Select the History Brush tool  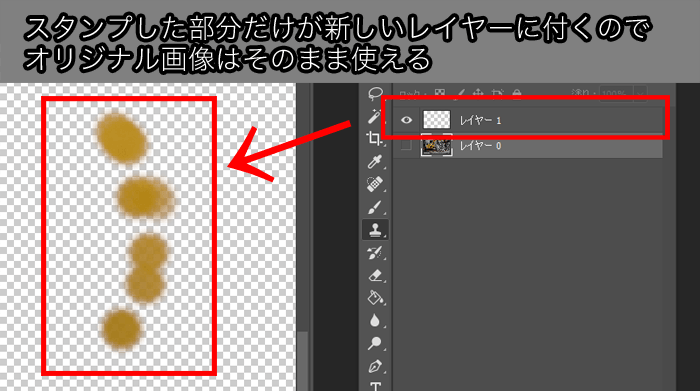coord(375,253)
